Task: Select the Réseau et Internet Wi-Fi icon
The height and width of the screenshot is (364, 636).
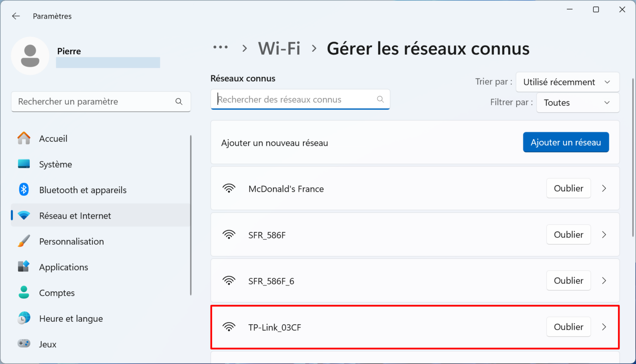Action: pyautogui.click(x=24, y=215)
